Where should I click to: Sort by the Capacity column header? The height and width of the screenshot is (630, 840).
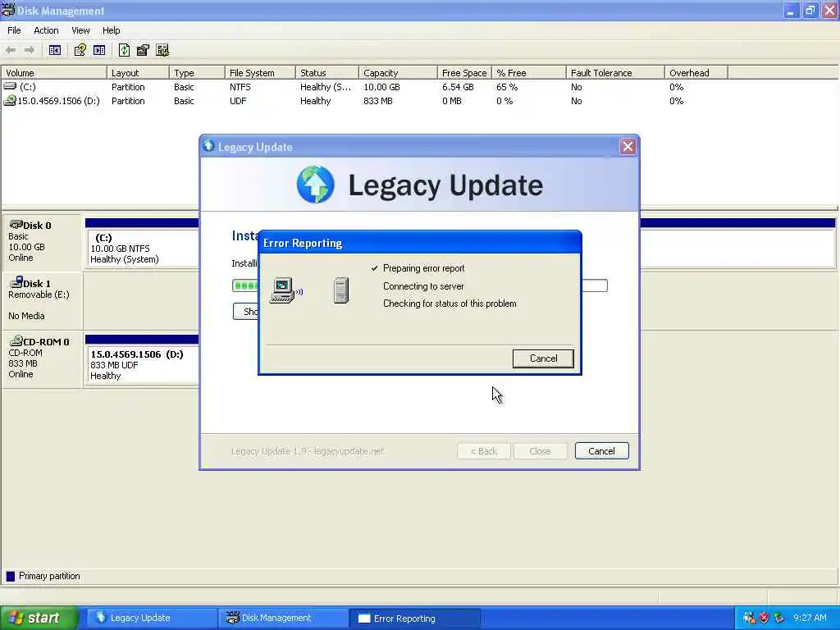(398, 73)
